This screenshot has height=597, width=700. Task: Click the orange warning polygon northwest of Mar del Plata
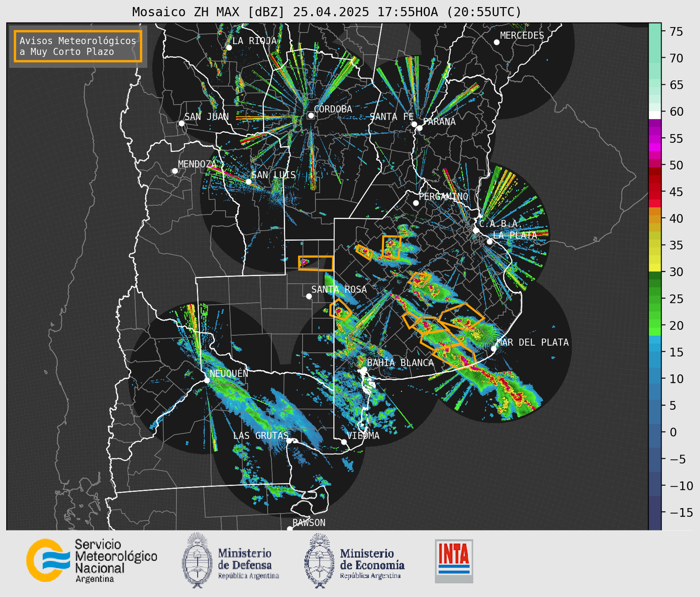coord(461,317)
